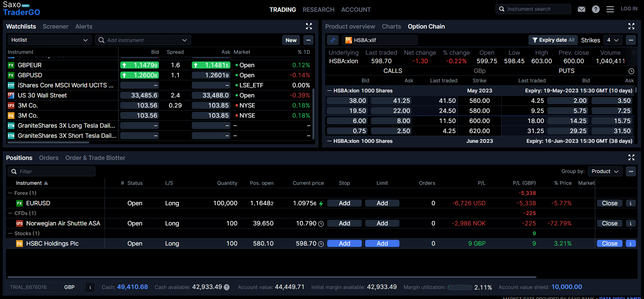Image resolution: width=644 pixels, height=299 pixels.
Task: Open the Hotlist watchlist dropdown
Action: click(49, 40)
